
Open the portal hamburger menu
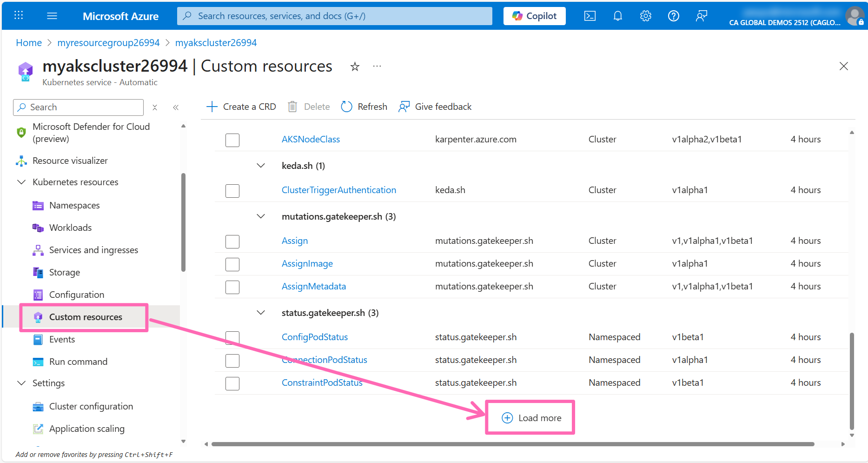52,15
